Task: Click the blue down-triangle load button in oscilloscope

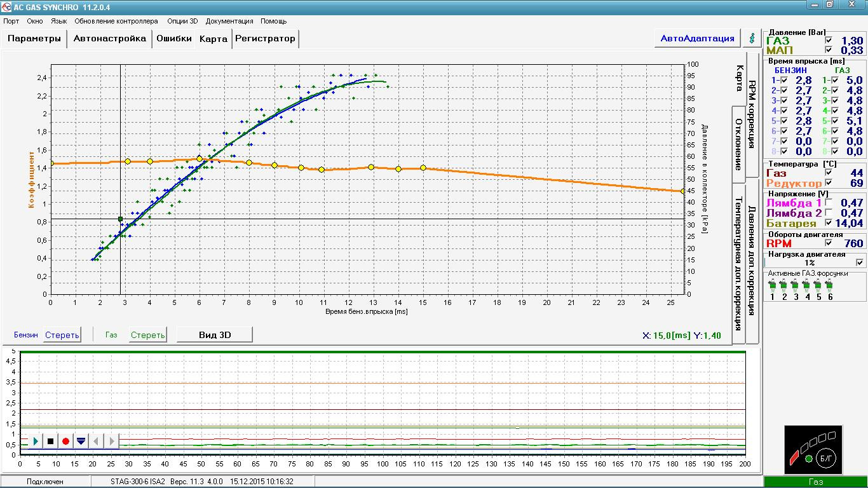Action: 81,441
